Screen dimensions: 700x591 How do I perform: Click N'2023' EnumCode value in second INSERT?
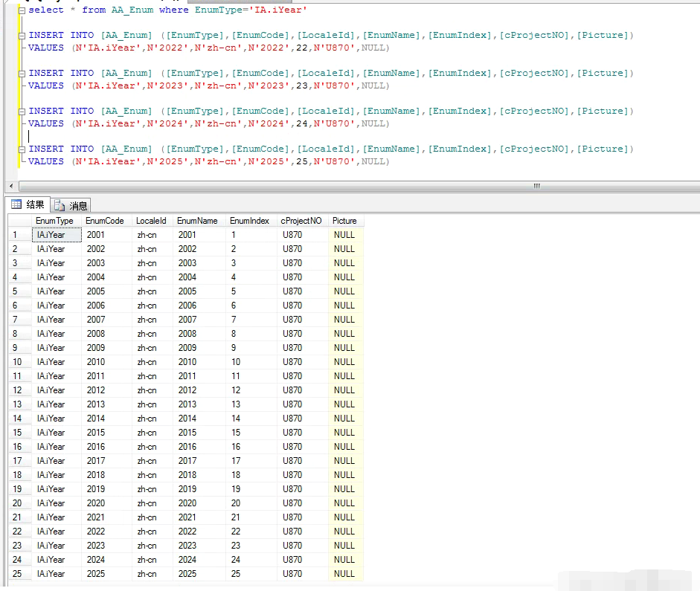[168, 85]
